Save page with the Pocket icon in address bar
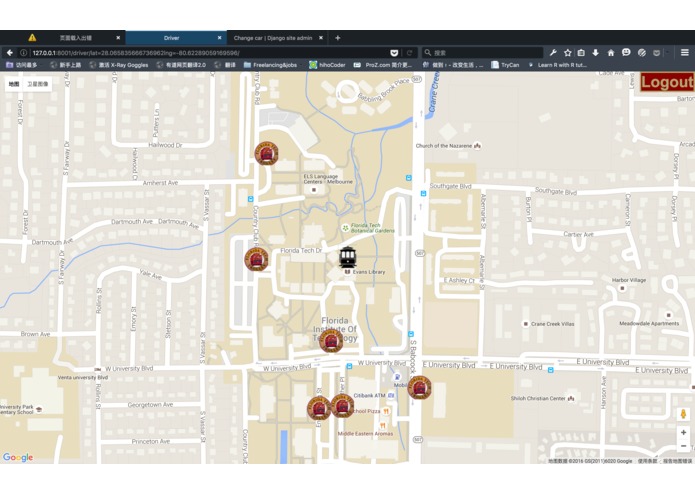Viewport: 695px width, 494px height. [x=394, y=53]
